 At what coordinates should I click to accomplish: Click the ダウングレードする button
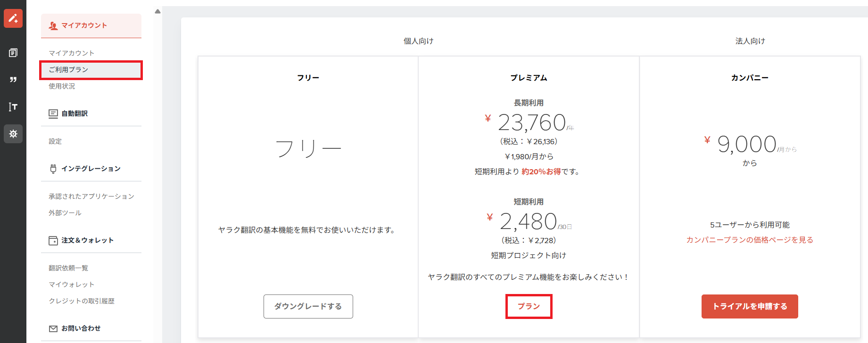(x=308, y=306)
